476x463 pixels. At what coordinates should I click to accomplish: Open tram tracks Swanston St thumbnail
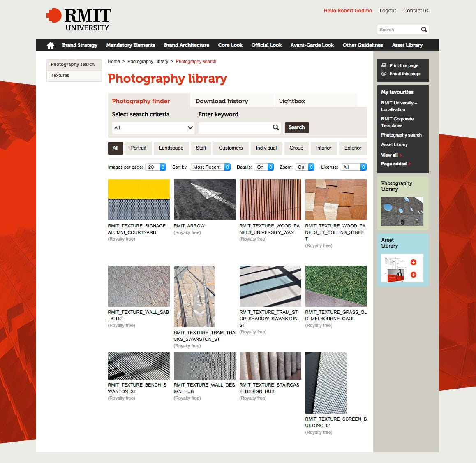click(x=194, y=296)
